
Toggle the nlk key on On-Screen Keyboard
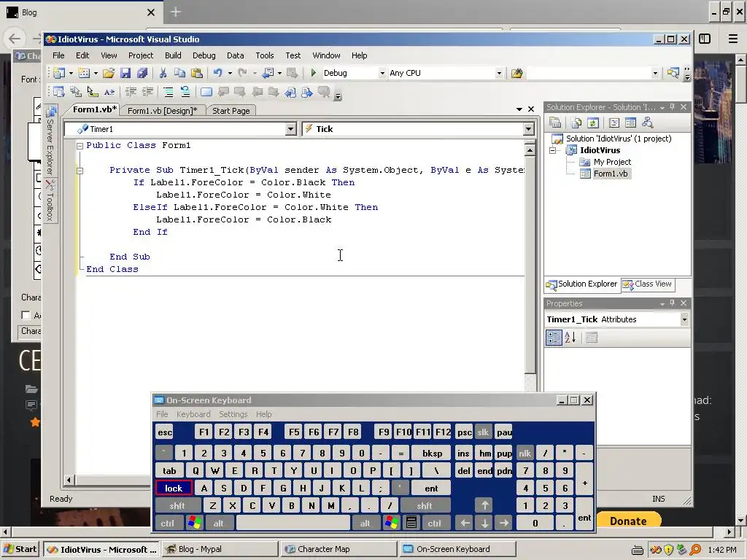pyautogui.click(x=525, y=454)
